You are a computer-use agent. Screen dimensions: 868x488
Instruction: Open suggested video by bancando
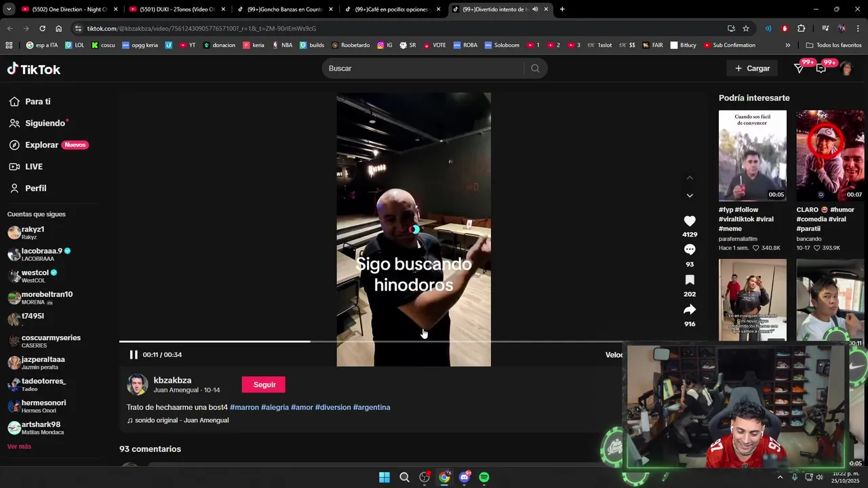[x=830, y=156]
